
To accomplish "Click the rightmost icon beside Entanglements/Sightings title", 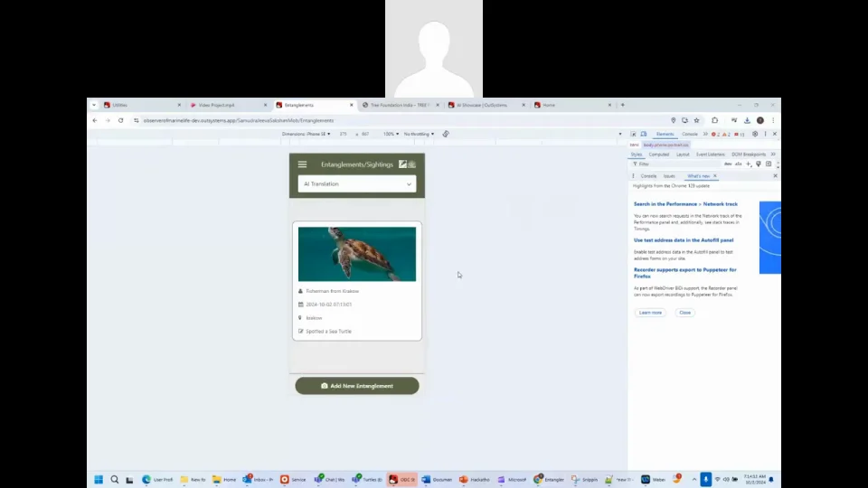I will coord(412,164).
